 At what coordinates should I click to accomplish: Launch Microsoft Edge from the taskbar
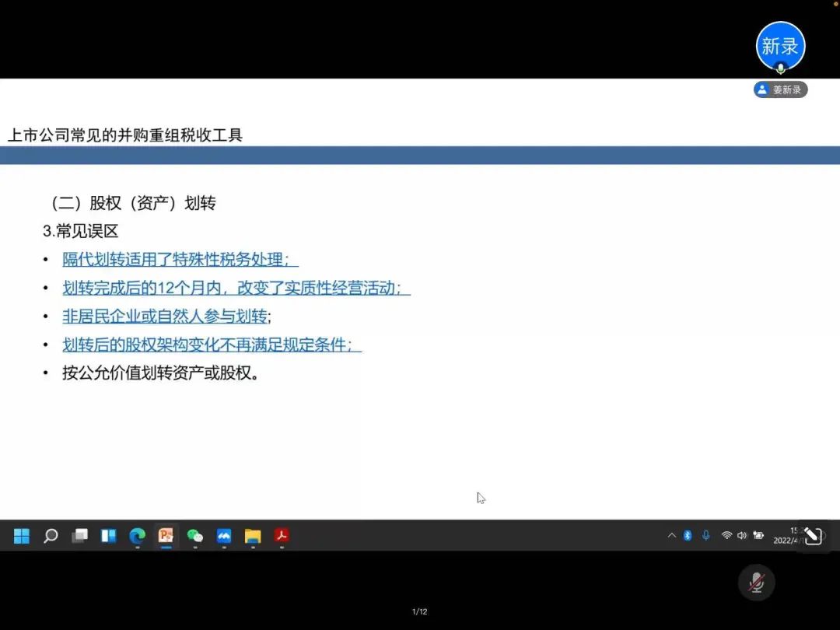pos(137,536)
